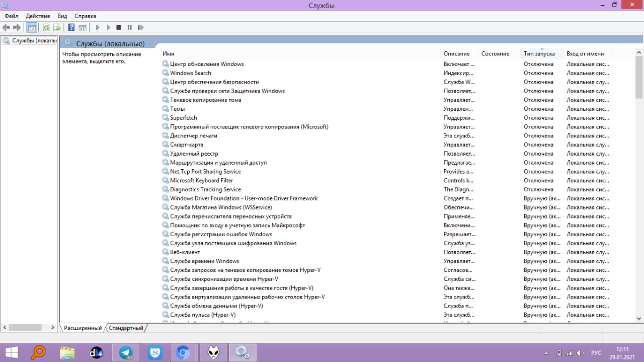
Task: Click the gear icon beside Смарт-карта
Action: (166, 144)
